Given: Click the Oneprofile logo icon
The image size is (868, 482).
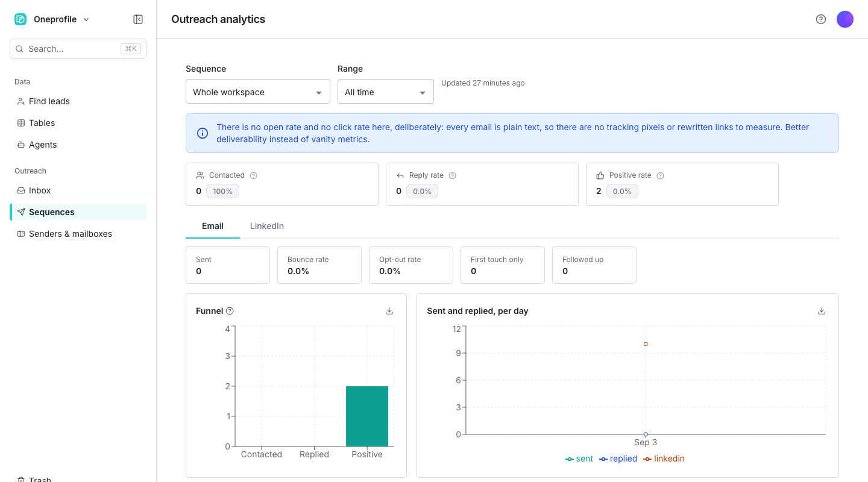Looking at the screenshot, I should click(x=20, y=19).
